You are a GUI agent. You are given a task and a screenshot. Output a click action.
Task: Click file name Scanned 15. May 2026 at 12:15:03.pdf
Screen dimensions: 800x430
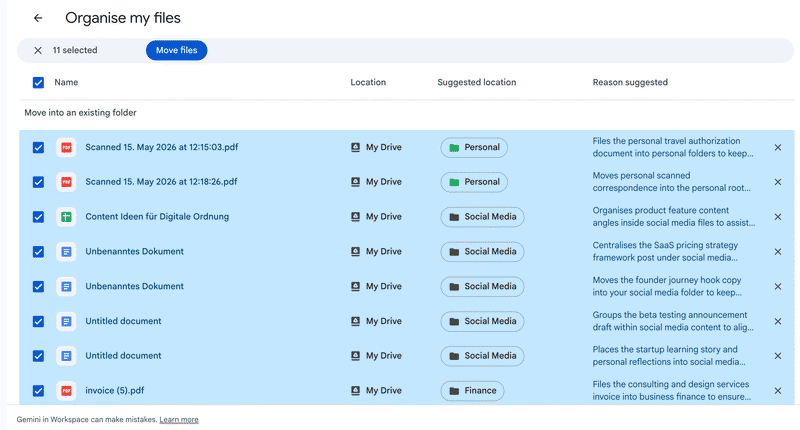pos(162,147)
